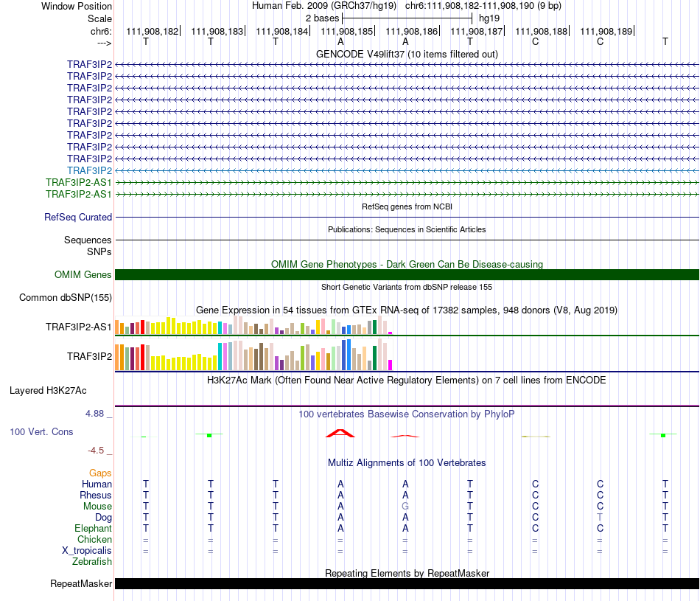
Task: Click the chr6: base position label
Action: click(x=101, y=31)
